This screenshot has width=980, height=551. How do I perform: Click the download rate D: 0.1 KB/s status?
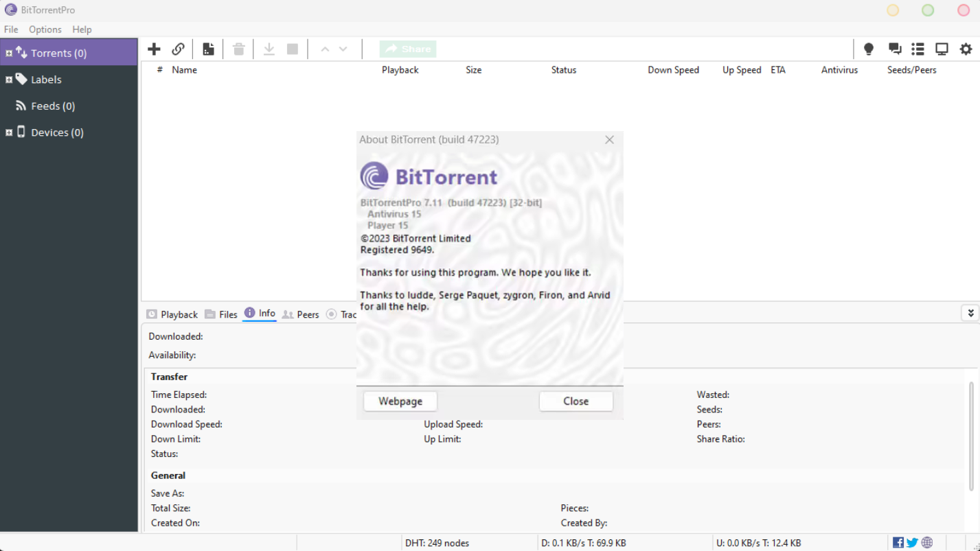pos(584,543)
